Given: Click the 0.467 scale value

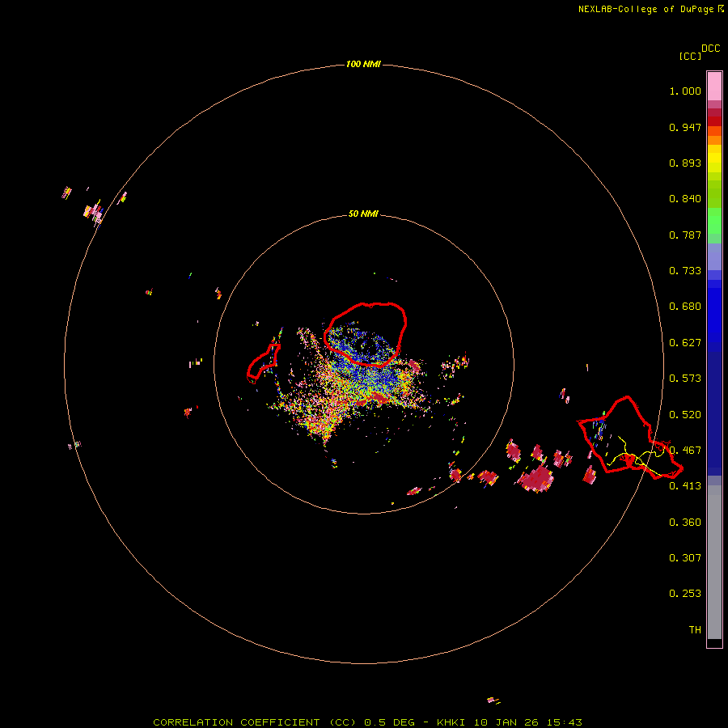Looking at the screenshot, I should click(x=685, y=451).
